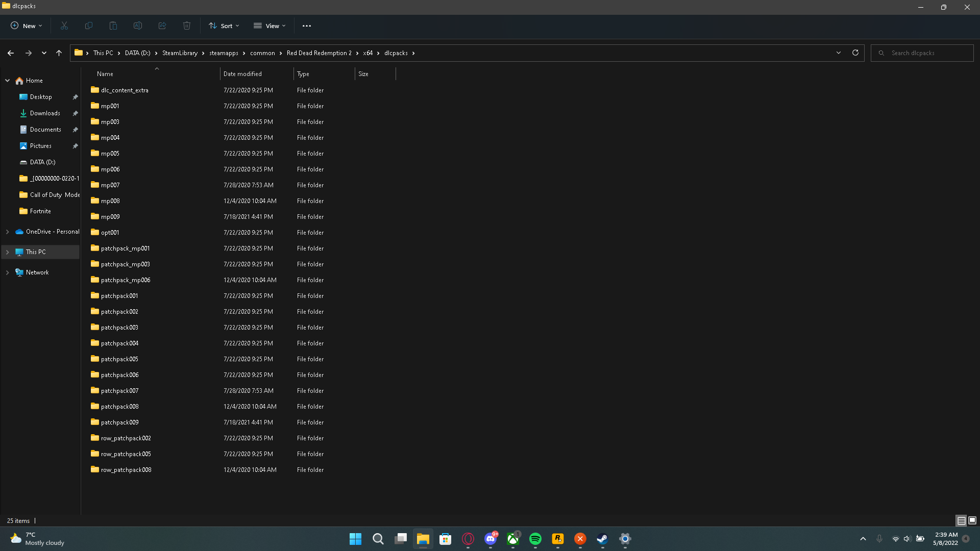The height and width of the screenshot is (551, 980).
Task: Open Spotify from the taskbar
Action: (x=535, y=539)
